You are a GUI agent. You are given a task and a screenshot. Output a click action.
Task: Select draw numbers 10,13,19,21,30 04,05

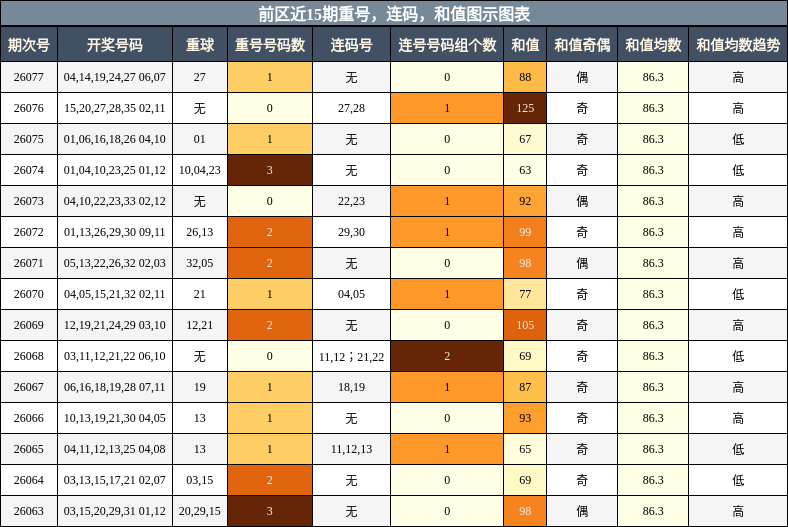point(115,418)
